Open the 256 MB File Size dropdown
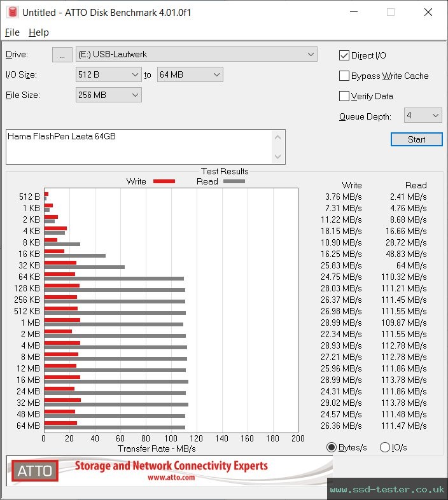Image resolution: width=448 pixels, height=500 pixels. point(108,95)
